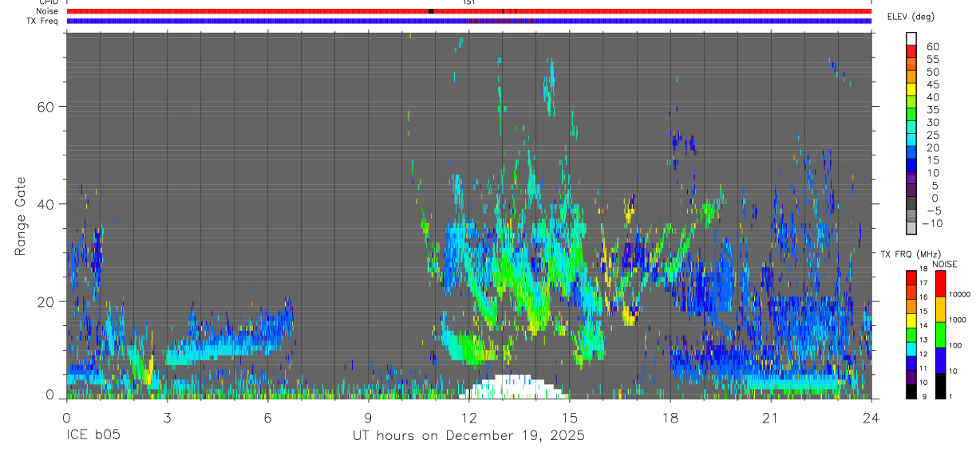Click 'UT hours on December 19, 2025' caption

(469, 436)
